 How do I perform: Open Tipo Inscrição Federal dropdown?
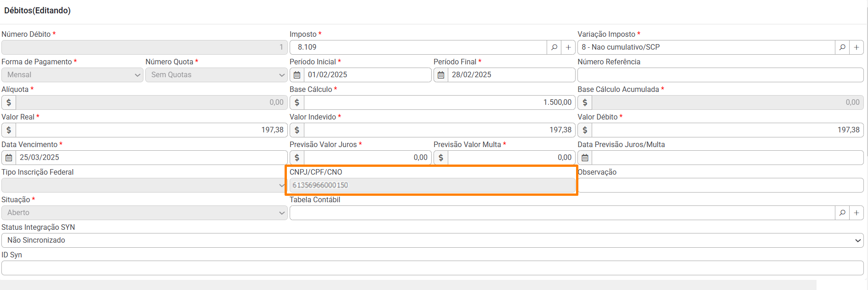pos(144,185)
